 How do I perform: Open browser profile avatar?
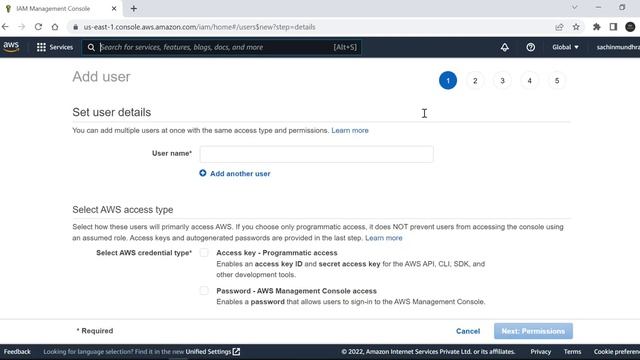(630, 27)
